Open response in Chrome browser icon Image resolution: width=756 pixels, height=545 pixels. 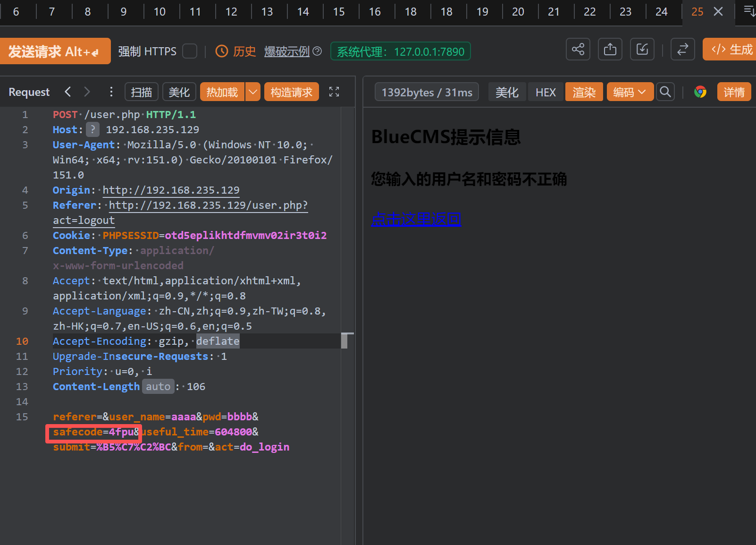700,92
